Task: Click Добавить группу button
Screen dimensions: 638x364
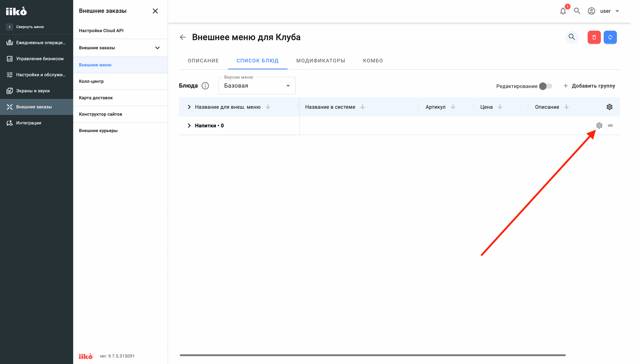Action: pos(589,86)
